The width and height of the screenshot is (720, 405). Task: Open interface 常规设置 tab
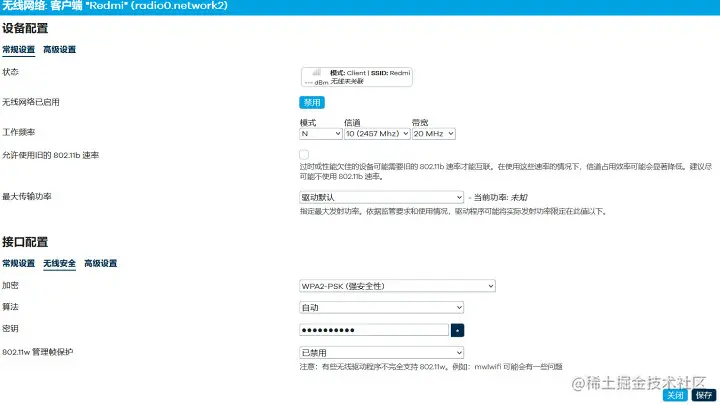(x=18, y=264)
